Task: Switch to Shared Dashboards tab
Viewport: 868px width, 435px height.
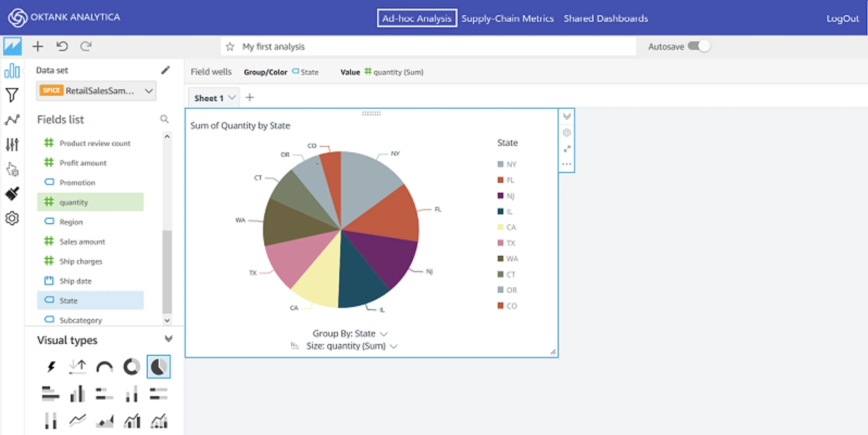Action: [x=606, y=18]
